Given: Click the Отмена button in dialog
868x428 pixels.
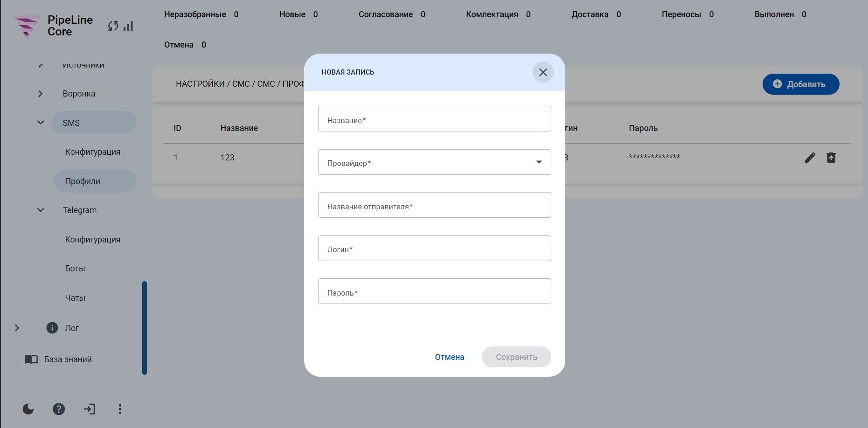Looking at the screenshot, I should coord(450,357).
